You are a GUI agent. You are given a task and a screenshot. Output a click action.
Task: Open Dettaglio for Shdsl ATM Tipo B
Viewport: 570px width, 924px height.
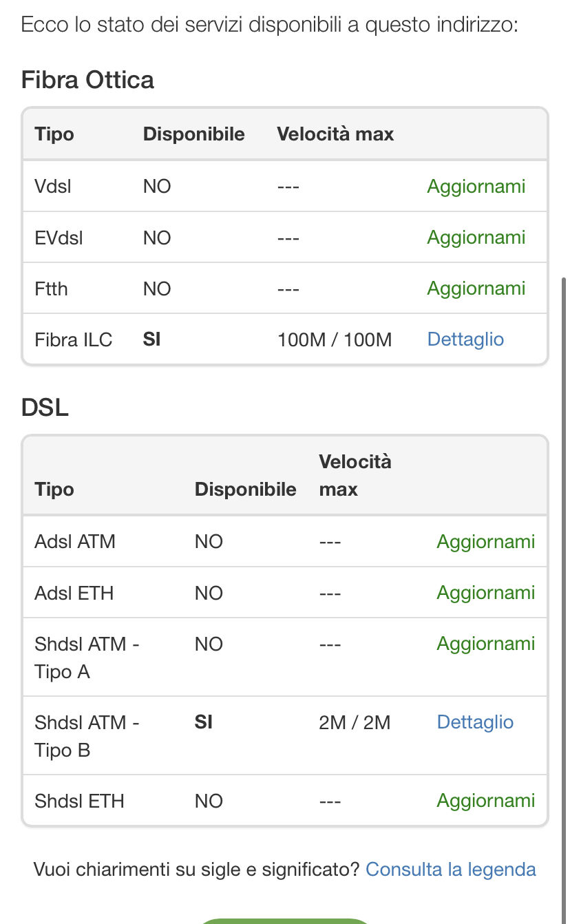coord(475,722)
